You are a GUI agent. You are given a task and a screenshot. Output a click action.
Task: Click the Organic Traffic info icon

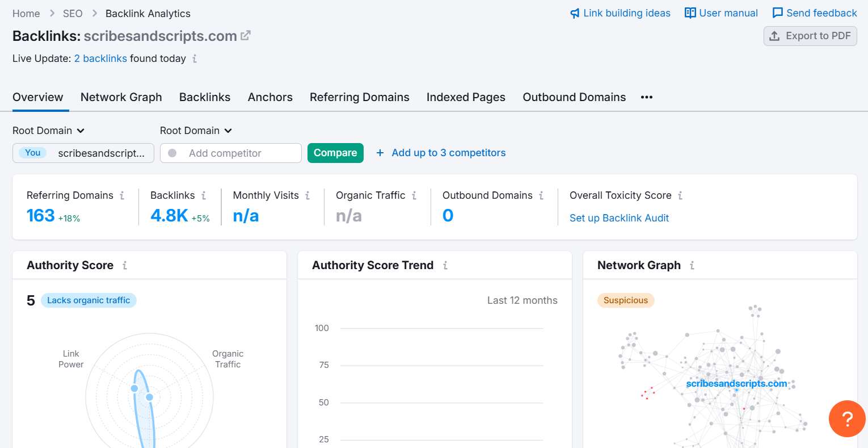[x=414, y=195]
